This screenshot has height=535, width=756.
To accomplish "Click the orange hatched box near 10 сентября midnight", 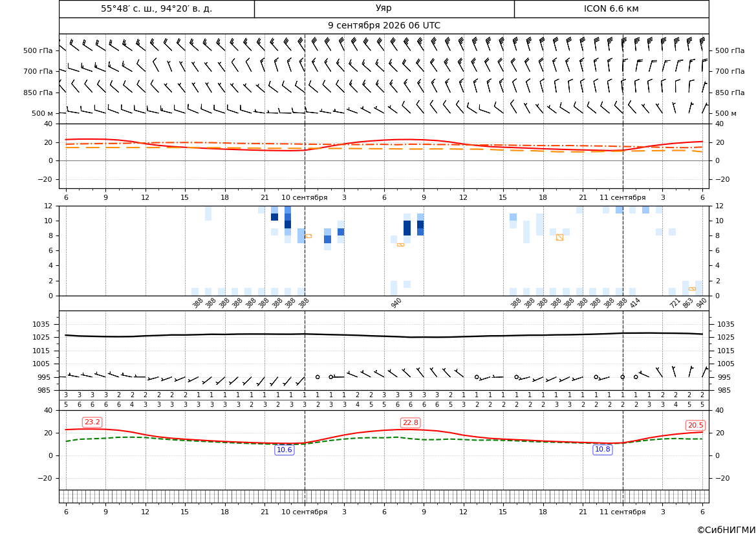I will (x=308, y=236).
